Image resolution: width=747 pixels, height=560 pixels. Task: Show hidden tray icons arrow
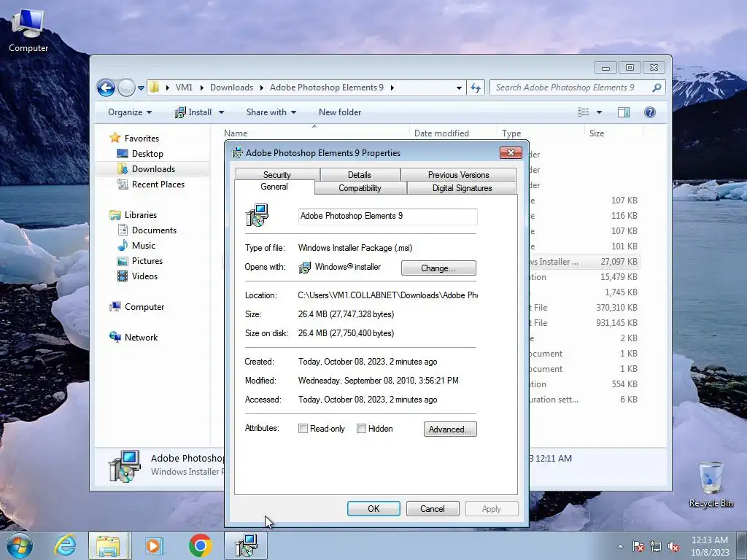coord(620,546)
